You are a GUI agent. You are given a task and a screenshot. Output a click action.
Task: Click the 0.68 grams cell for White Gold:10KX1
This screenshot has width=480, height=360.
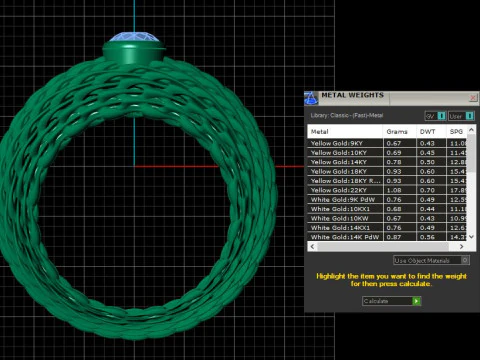pyautogui.click(x=399, y=209)
